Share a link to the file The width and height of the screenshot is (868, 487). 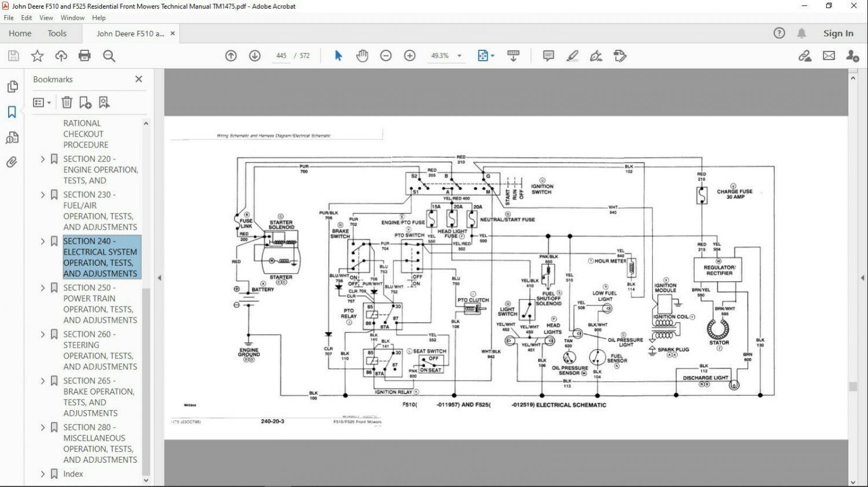click(805, 56)
